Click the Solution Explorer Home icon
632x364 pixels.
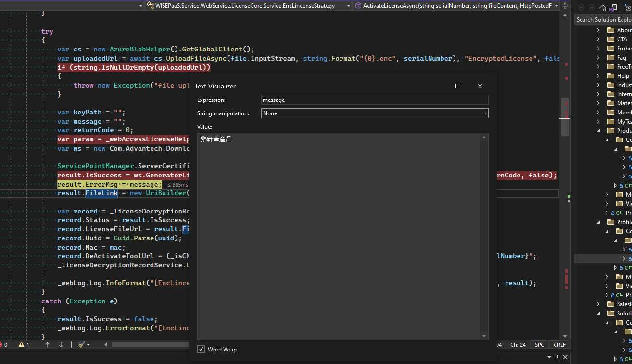pos(603,7)
